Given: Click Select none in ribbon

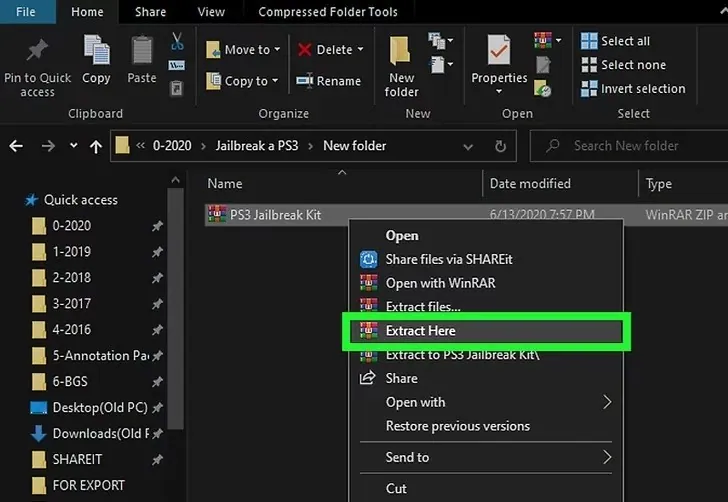Looking at the screenshot, I should (x=624, y=65).
